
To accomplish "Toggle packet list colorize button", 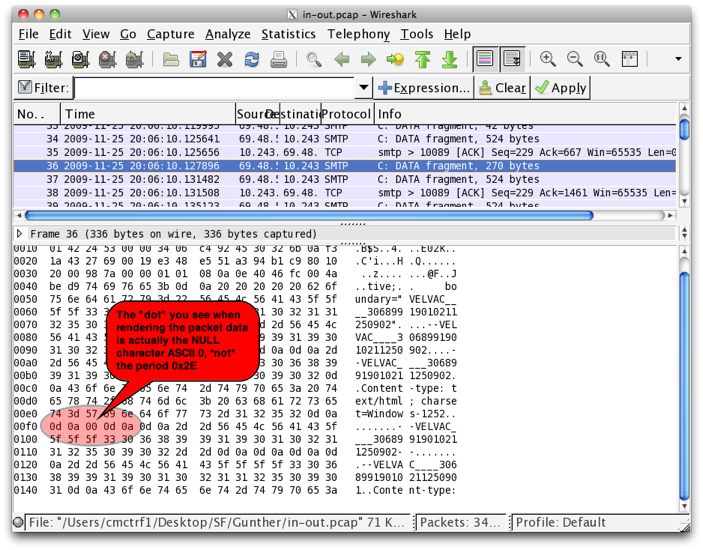I will [485, 60].
